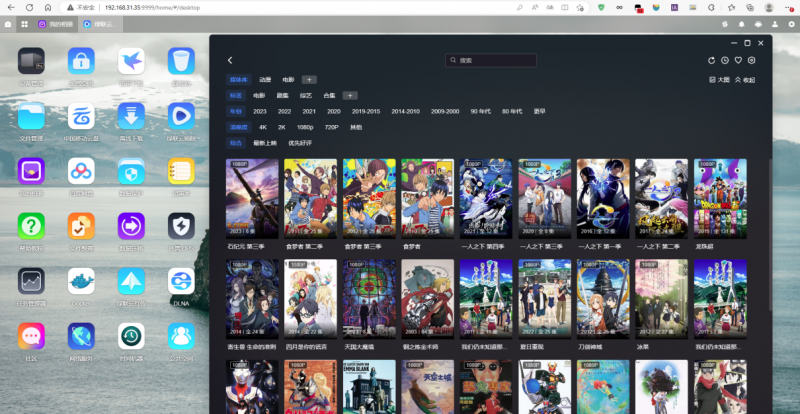Filter by 4K resolution

click(x=263, y=127)
